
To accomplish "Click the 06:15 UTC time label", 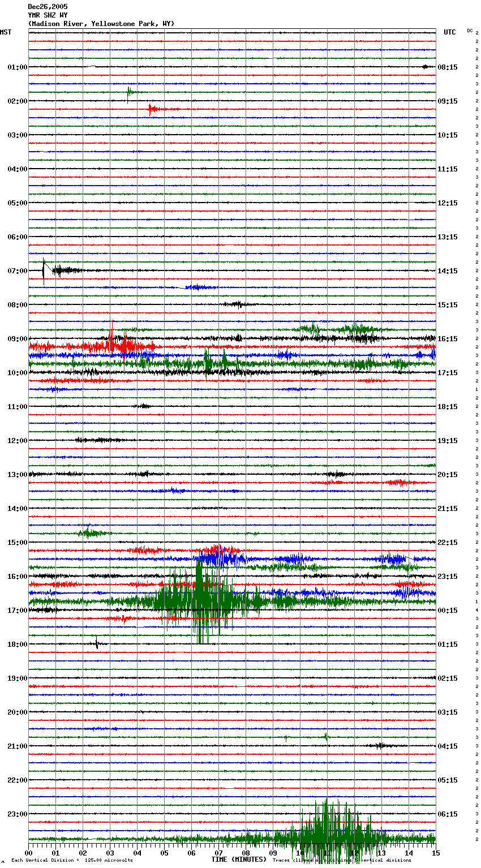I will [x=448, y=814].
